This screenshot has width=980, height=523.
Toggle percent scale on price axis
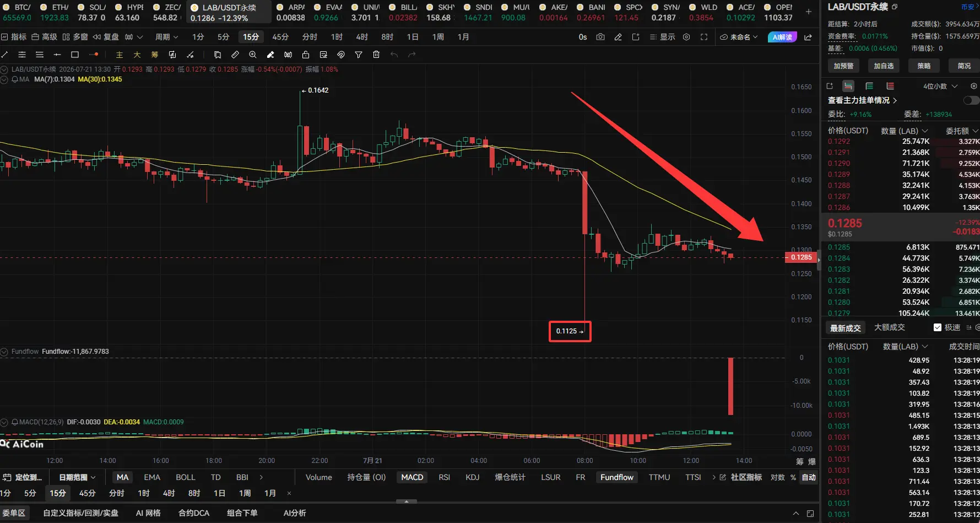(793, 477)
